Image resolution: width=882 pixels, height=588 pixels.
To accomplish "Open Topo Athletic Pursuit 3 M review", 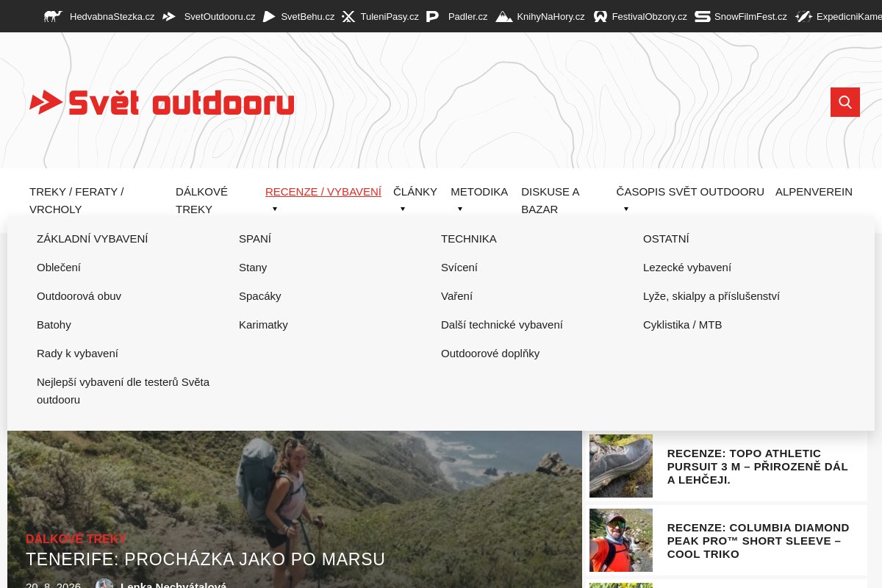I will click(758, 466).
